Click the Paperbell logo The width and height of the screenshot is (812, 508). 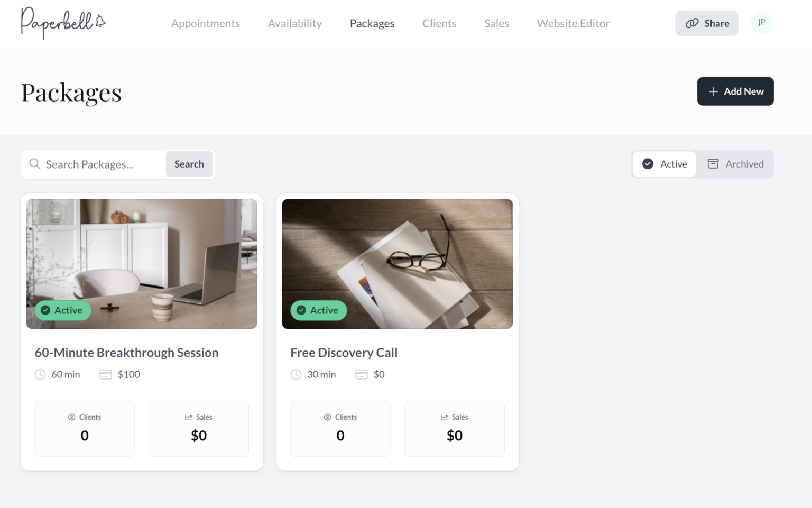(x=63, y=23)
